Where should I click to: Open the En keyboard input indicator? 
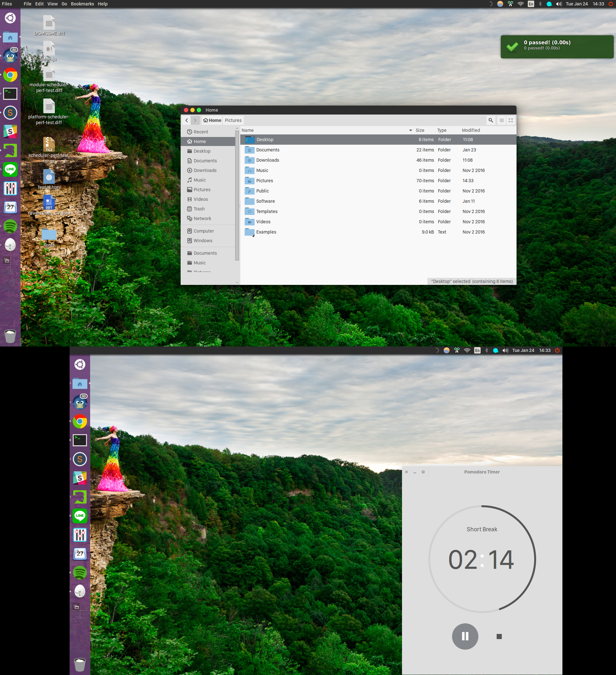tap(531, 4)
